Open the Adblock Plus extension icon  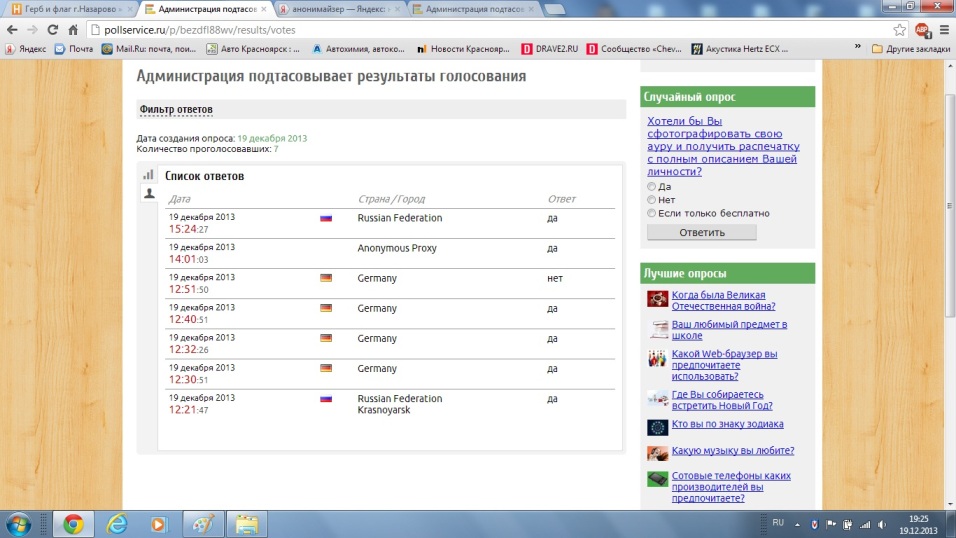tap(922, 29)
